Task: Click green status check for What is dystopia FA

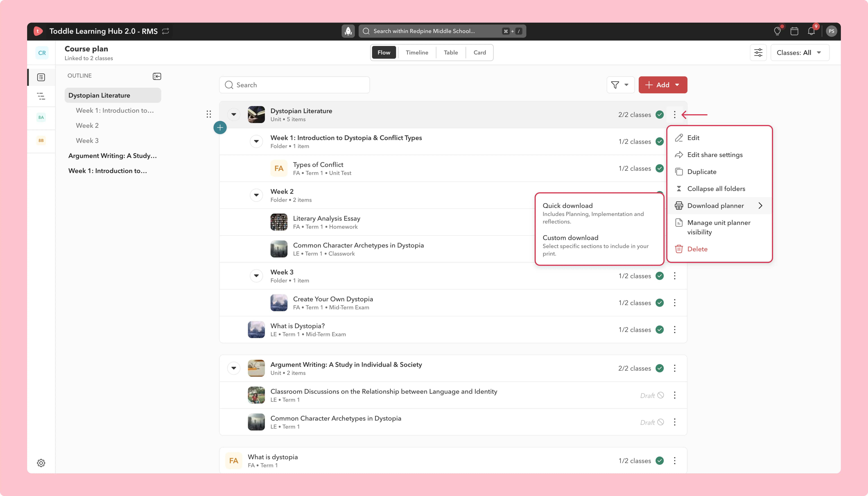Action: point(660,461)
